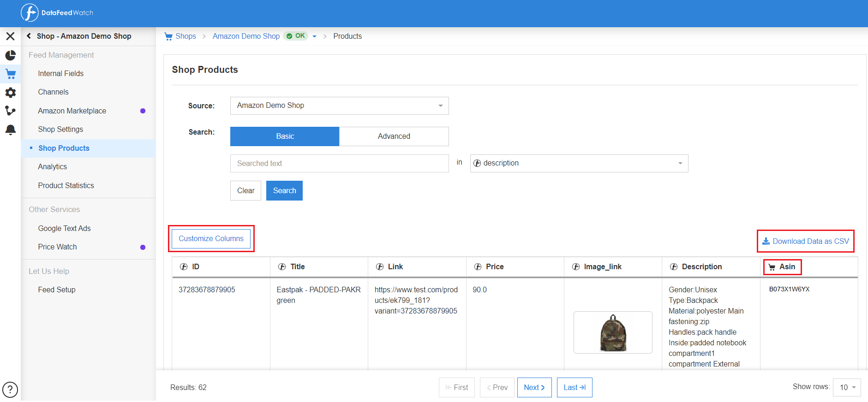Open the Source dropdown Amazon Demo Shop
Image resolution: width=868 pixels, height=402 pixels.
point(339,106)
